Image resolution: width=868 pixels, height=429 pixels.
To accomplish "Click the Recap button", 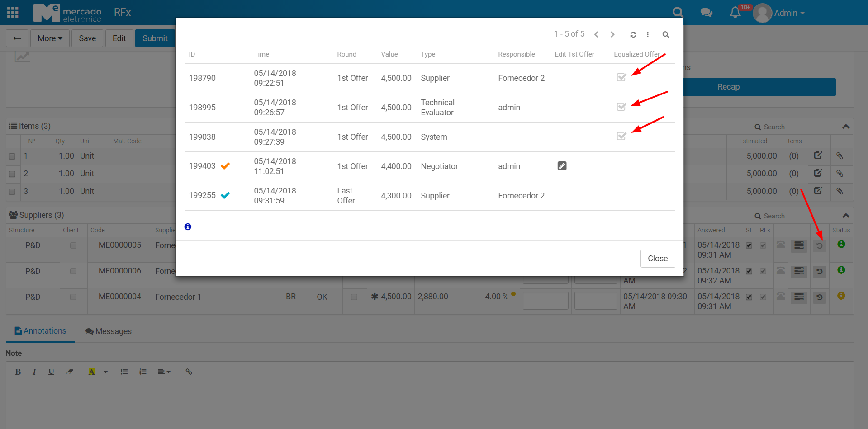I will (728, 87).
